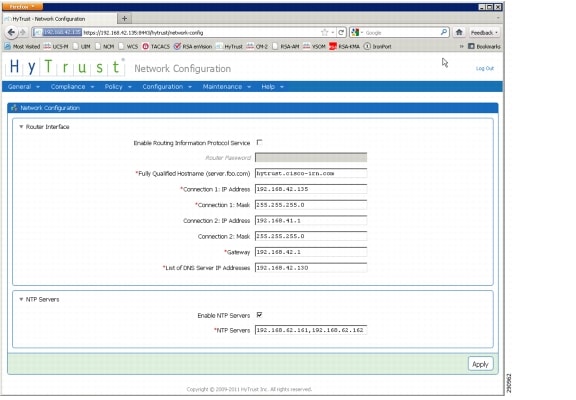Bookmark page with the star icon
576x400 pixels.
pyautogui.click(x=324, y=32)
